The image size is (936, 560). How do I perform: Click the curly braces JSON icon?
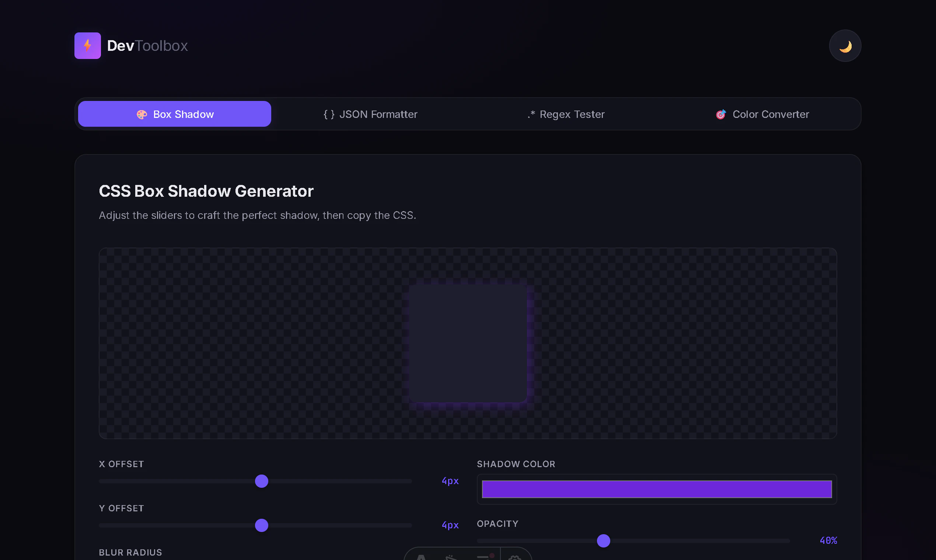(329, 114)
